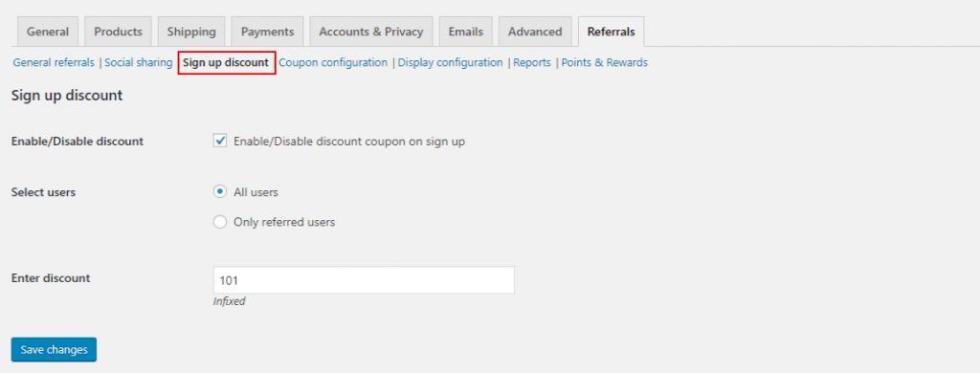
Task: Switch to the Emails tab
Action: 466,32
